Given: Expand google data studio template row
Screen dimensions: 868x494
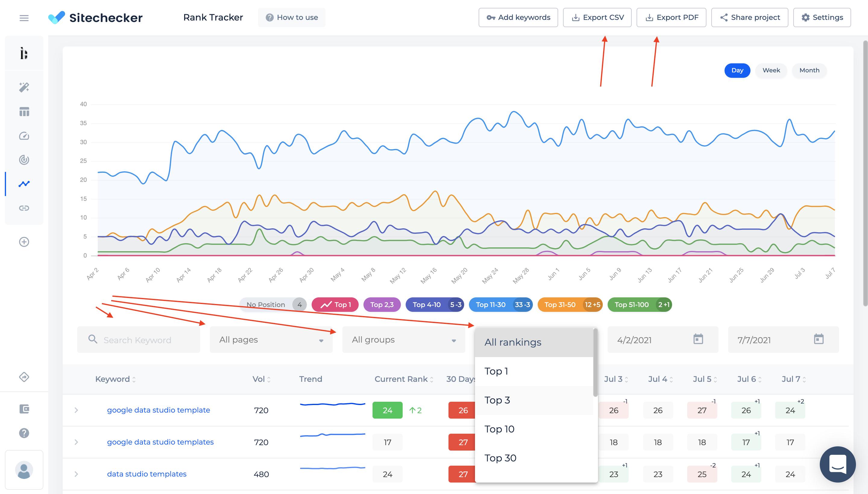Looking at the screenshot, I should point(76,410).
